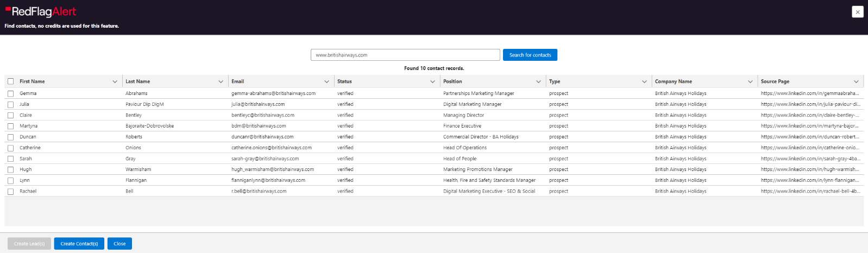This screenshot has width=868, height=253.
Task: Open the First Name column dropdown arrow
Action: click(115, 81)
